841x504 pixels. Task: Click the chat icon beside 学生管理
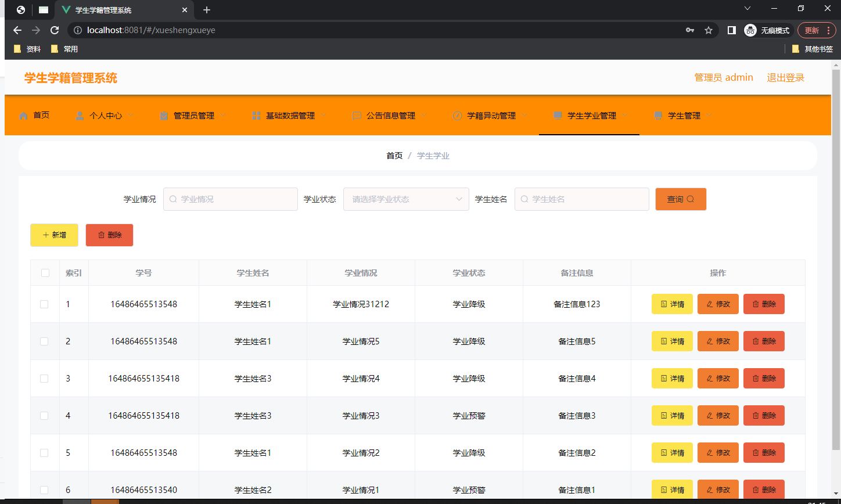tap(658, 116)
